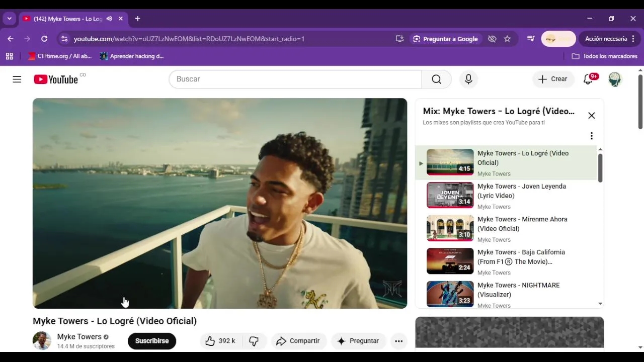644x362 pixels.
Task: Click Preguntar a Google chip
Action: pos(446,39)
